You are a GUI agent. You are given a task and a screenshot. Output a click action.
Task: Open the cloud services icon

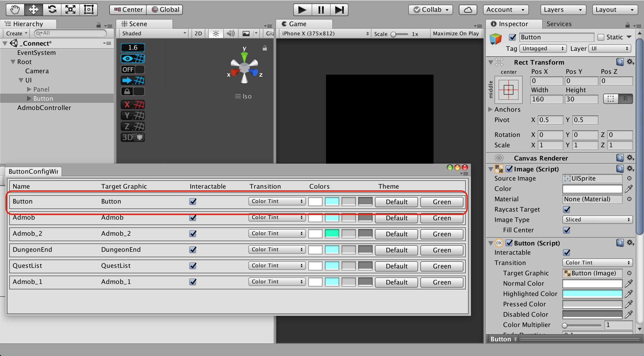click(x=468, y=10)
